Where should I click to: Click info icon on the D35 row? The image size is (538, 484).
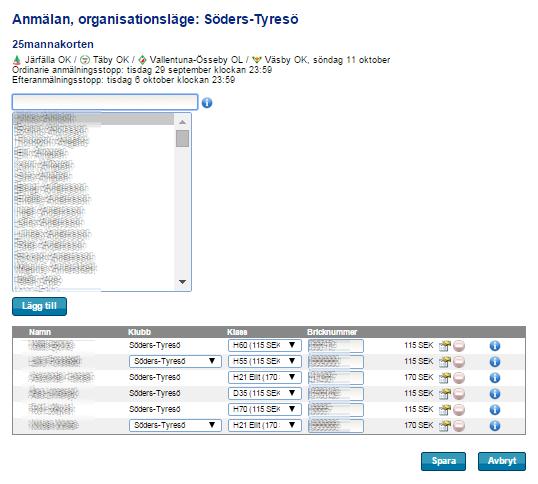(x=495, y=393)
